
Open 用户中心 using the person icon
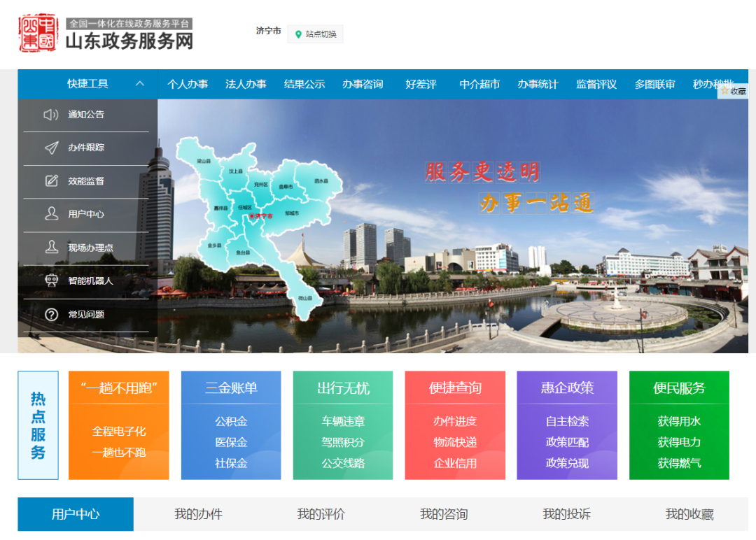pyautogui.click(x=51, y=214)
